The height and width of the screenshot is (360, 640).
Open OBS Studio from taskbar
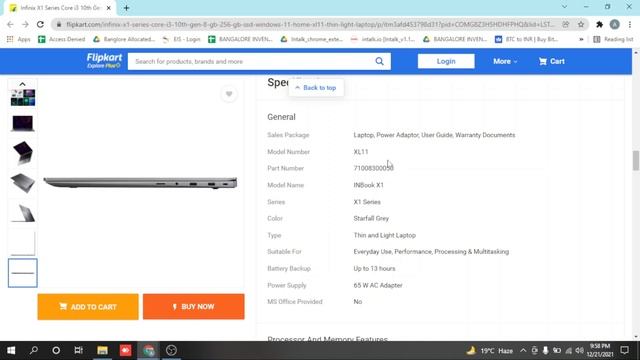(x=171, y=350)
